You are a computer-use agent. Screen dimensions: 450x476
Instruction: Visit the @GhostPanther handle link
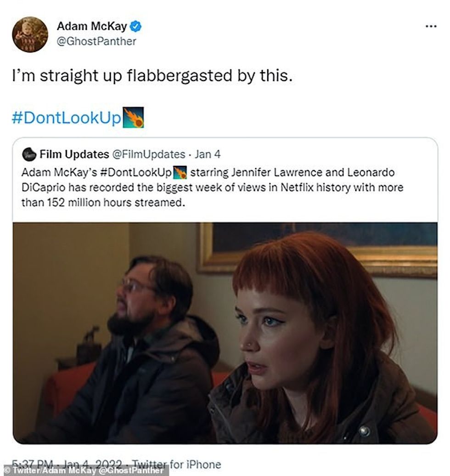click(96, 41)
